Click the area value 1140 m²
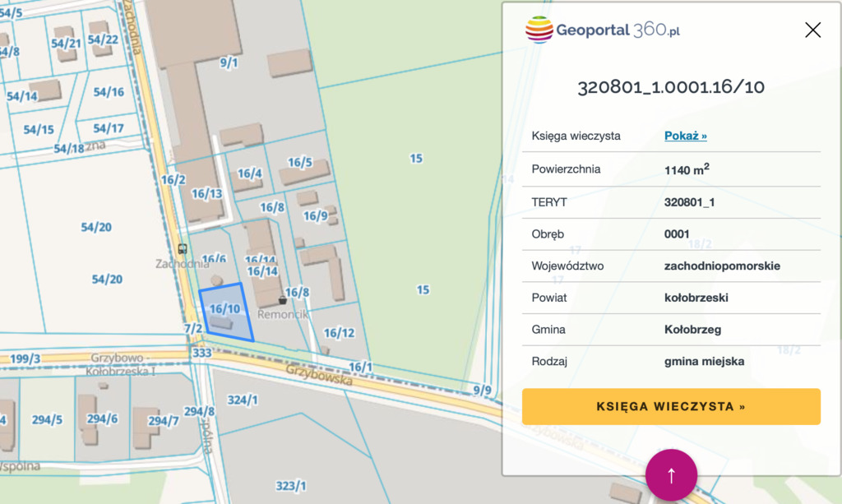842x504 pixels. click(x=687, y=169)
